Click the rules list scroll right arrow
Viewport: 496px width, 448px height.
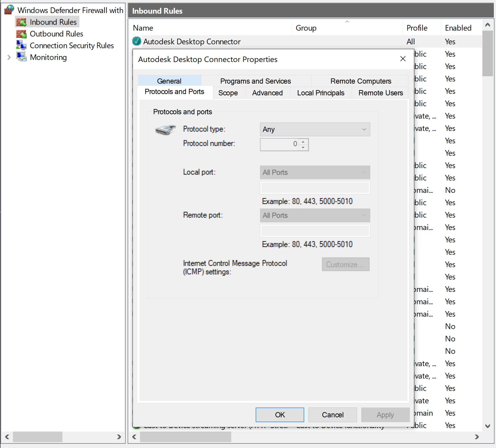coord(477,437)
